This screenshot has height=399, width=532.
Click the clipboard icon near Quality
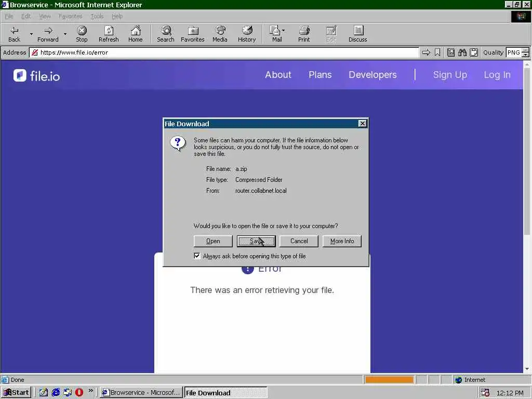pos(474,52)
